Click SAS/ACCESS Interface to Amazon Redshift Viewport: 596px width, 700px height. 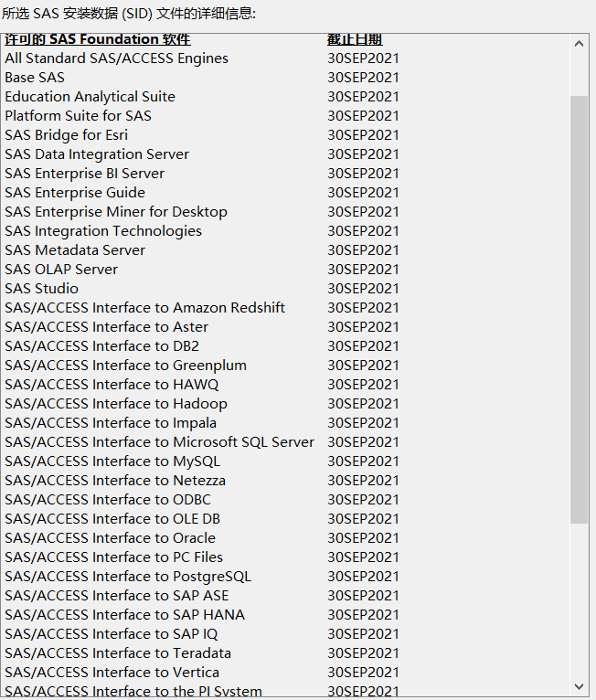(x=145, y=308)
